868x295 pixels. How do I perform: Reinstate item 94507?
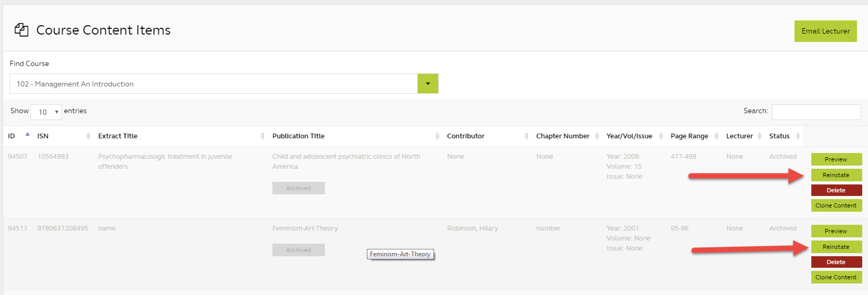[x=836, y=175]
